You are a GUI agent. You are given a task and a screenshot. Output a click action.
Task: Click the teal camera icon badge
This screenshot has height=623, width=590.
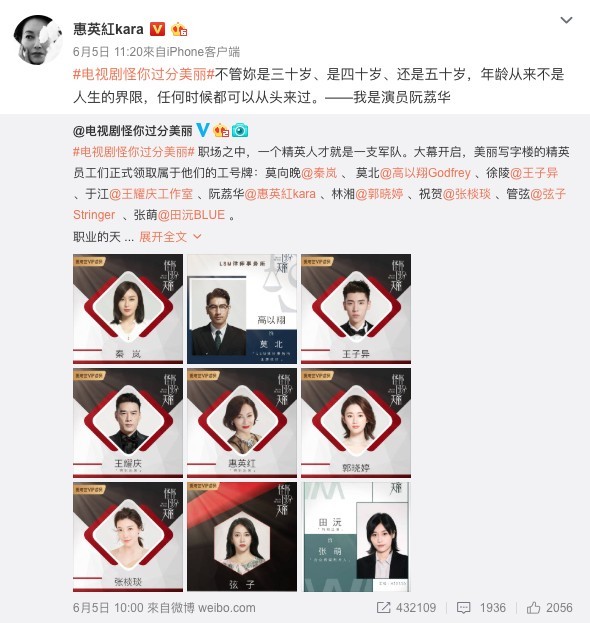240,130
